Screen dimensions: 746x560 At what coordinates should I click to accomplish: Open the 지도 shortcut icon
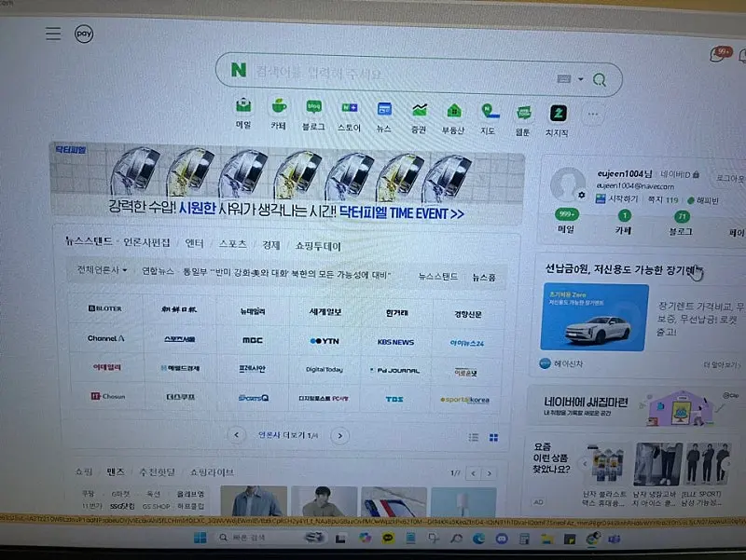pyautogui.click(x=489, y=112)
